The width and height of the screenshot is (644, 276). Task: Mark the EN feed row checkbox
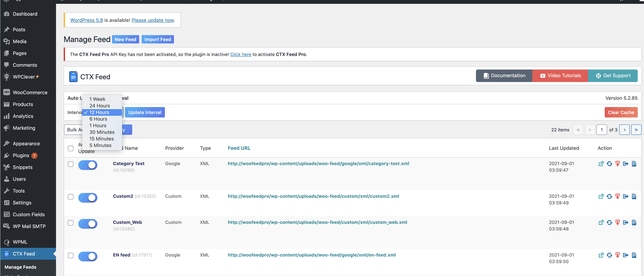click(71, 255)
